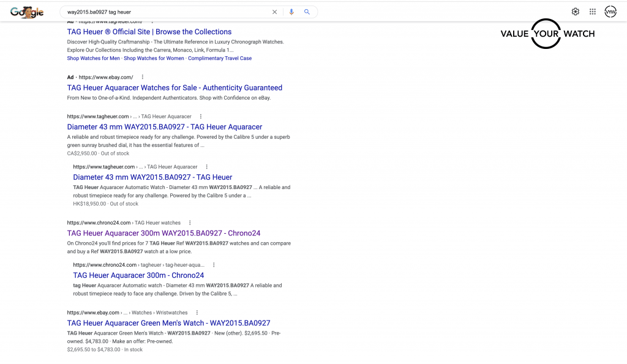Open three-dot menu beside Chrono24 TAG Heuer watches
This screenshot has height=364, width=627.
190,223
